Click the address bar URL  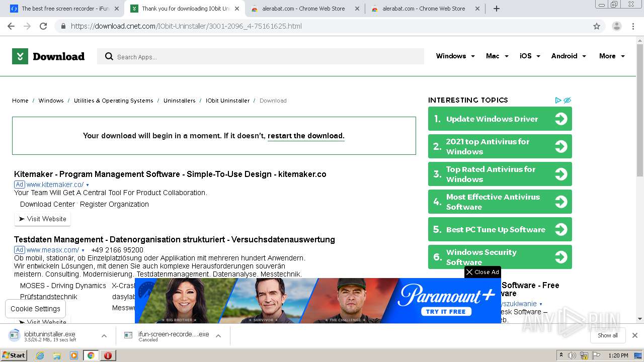click(x=186, y=26)
